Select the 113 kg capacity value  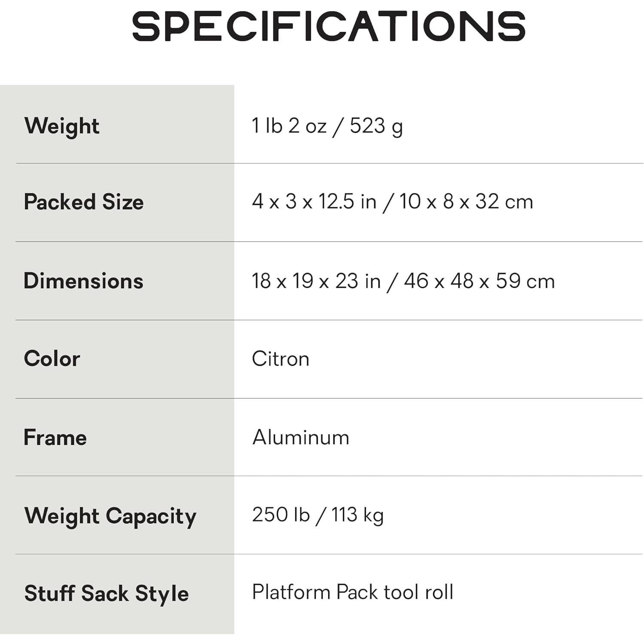[357, 515]
